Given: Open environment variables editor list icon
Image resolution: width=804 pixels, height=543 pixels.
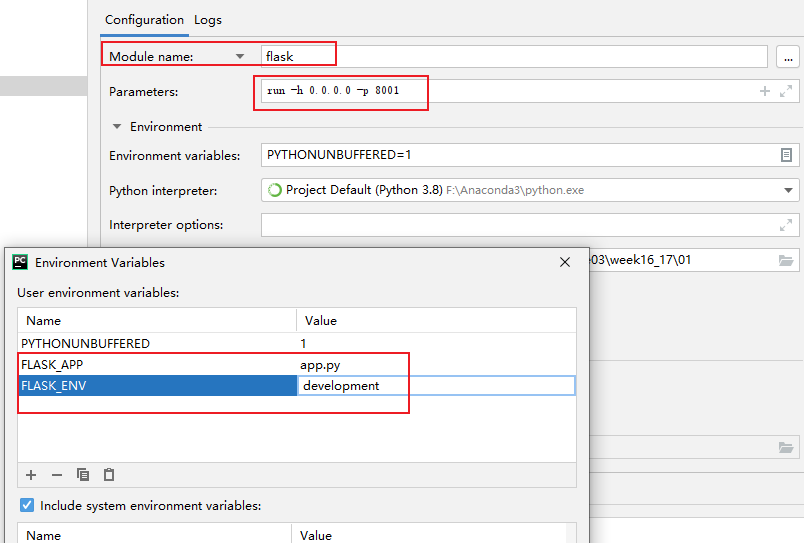Looking at the screenshot, I should 786,155.
